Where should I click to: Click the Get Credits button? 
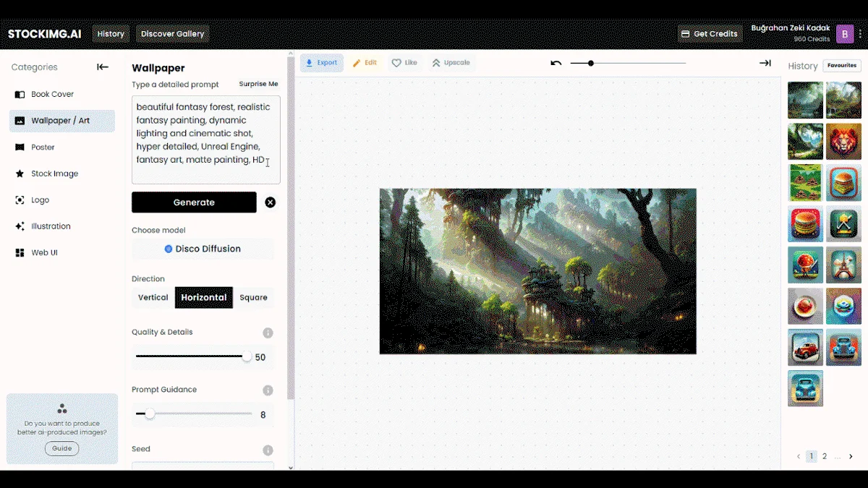point(709,34)
